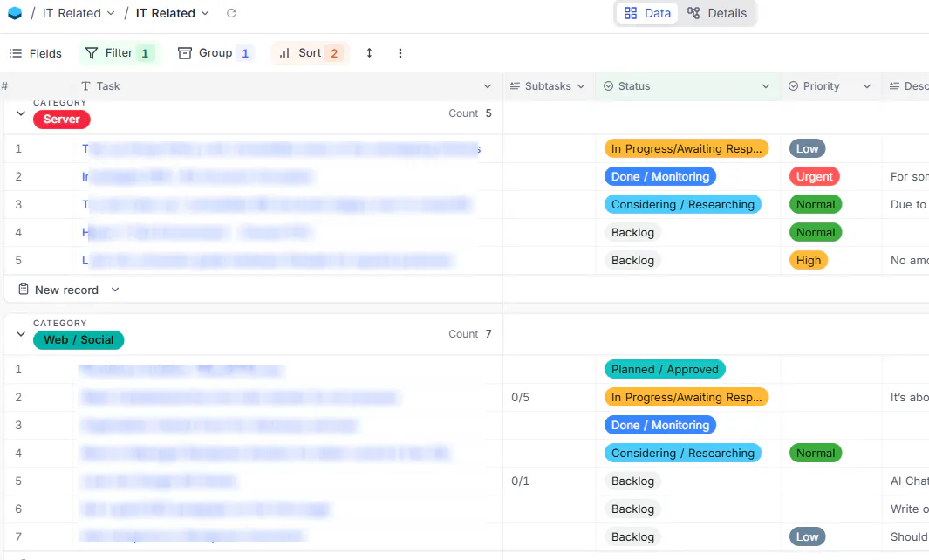Click Backlog status in Web / Social row 7
929x560 pixels.
point(632,536)
